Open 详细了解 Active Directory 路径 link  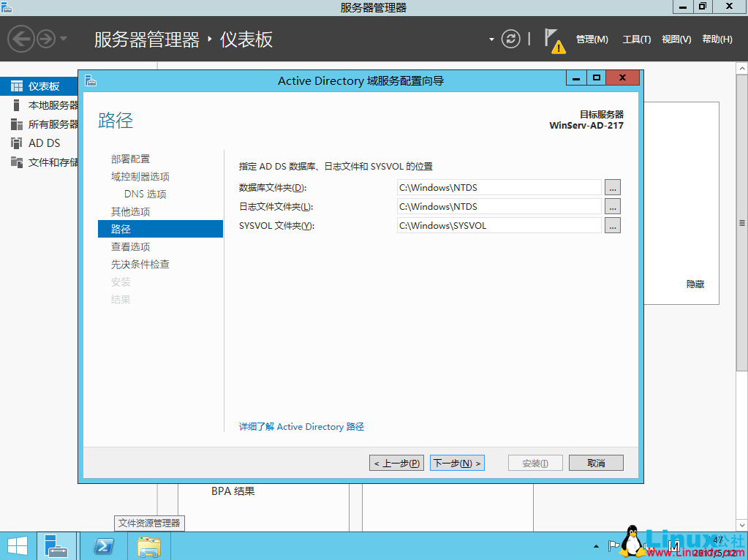coord(301,426)
